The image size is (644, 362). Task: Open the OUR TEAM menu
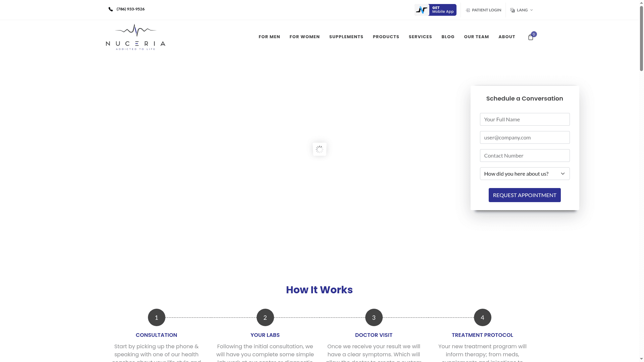pos(476,37)
